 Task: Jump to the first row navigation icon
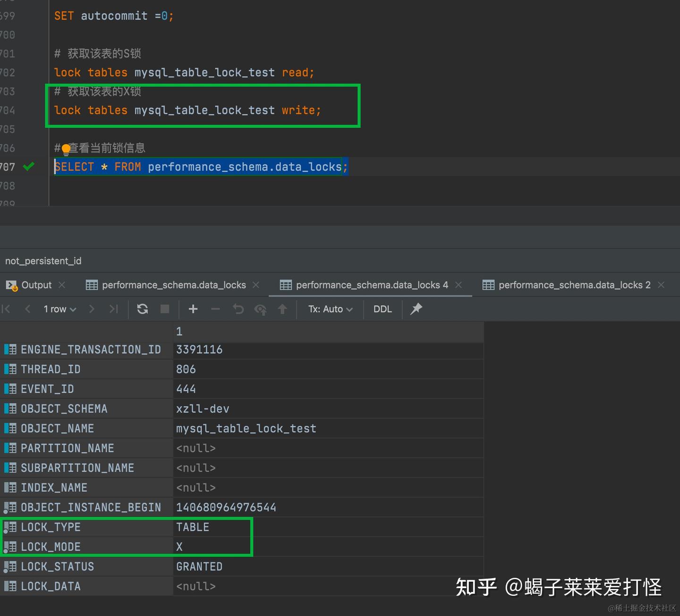6,309
